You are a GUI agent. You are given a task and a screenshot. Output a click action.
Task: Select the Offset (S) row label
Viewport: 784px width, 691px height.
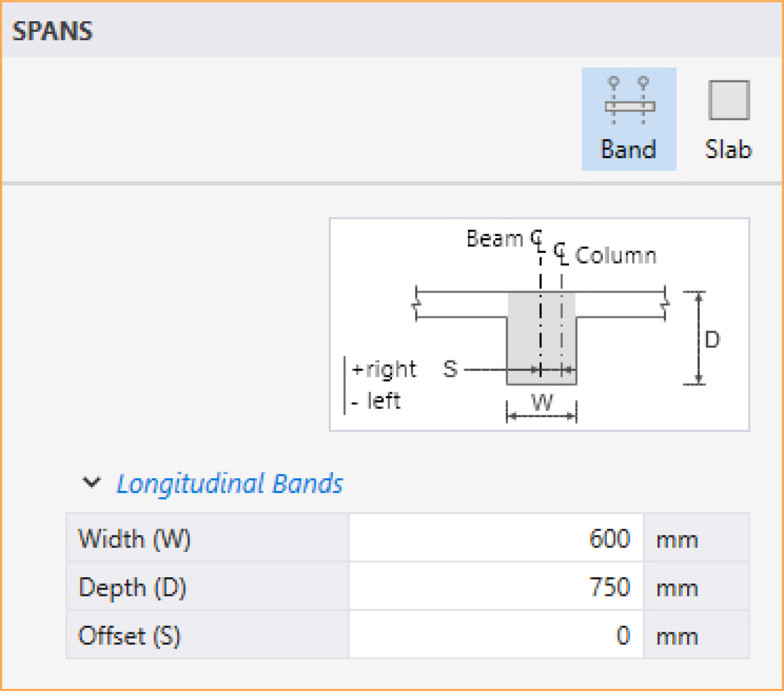click(x=129, y=636)
